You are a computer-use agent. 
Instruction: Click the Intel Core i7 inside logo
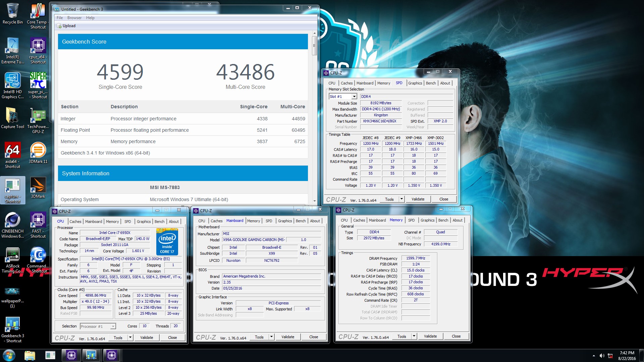167,242
